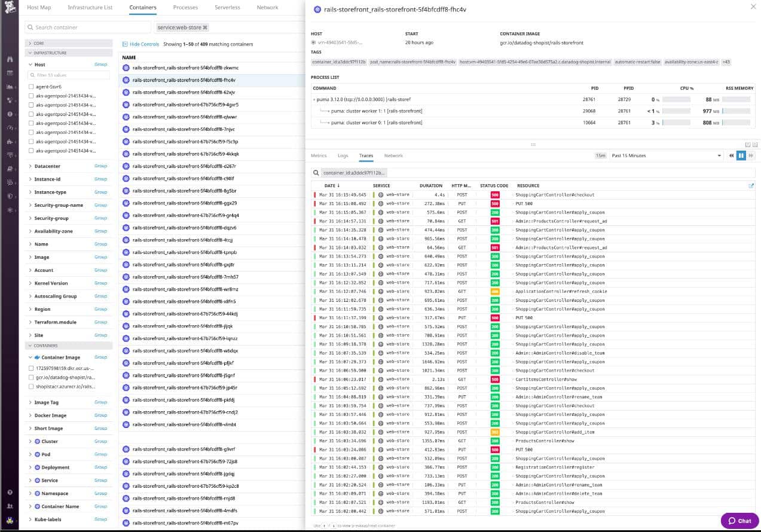Check the 172597598159.dkr.ecr.us container image checkbox
761x532 pixels.
[x=31, y=368]
